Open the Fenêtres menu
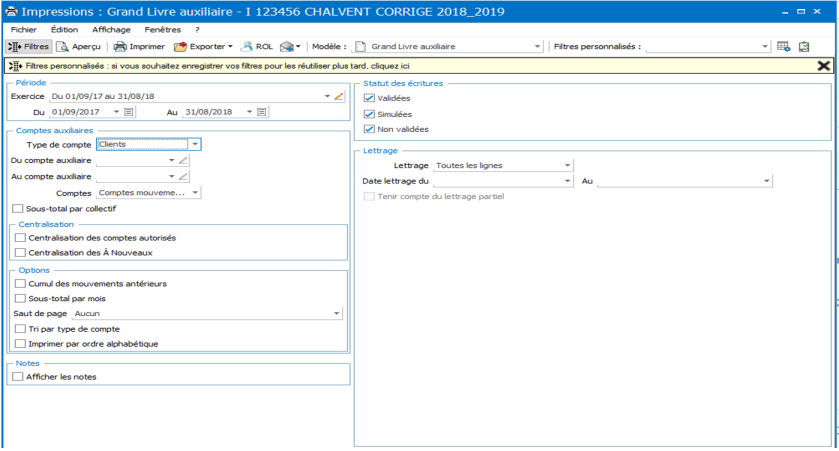 (163, 29)
